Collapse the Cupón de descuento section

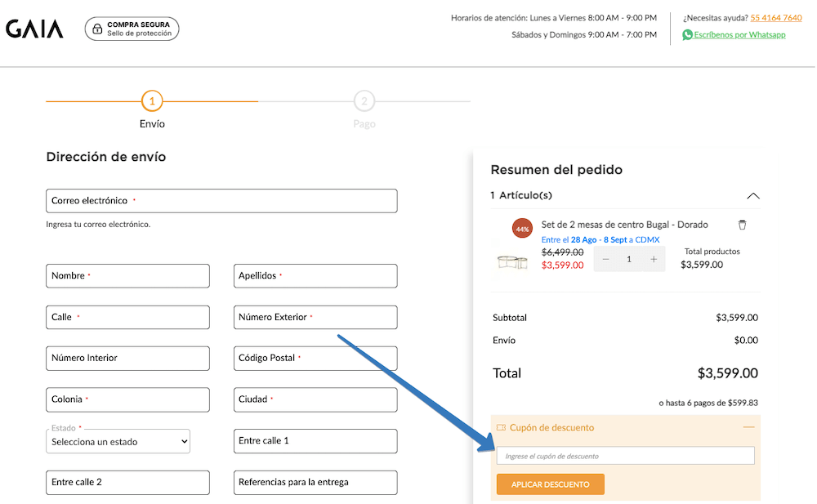pos(748,427)
